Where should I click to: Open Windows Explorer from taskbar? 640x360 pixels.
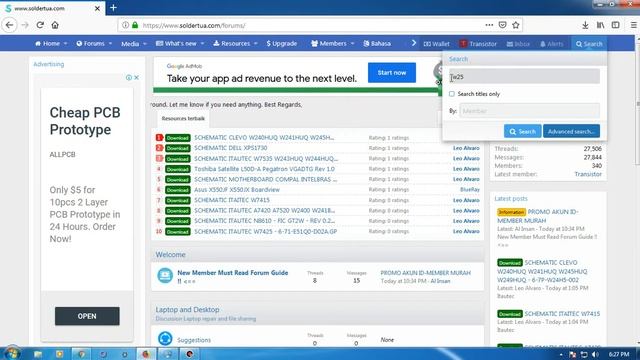38,354
